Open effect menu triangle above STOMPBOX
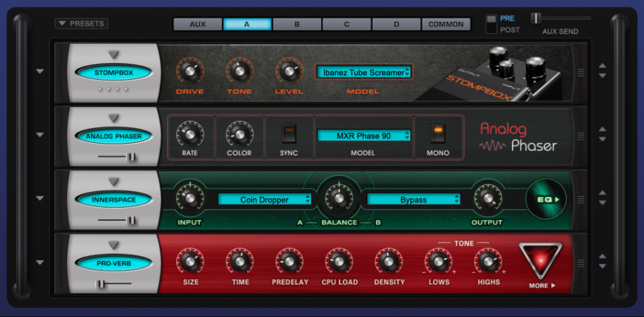 point(114,54)
